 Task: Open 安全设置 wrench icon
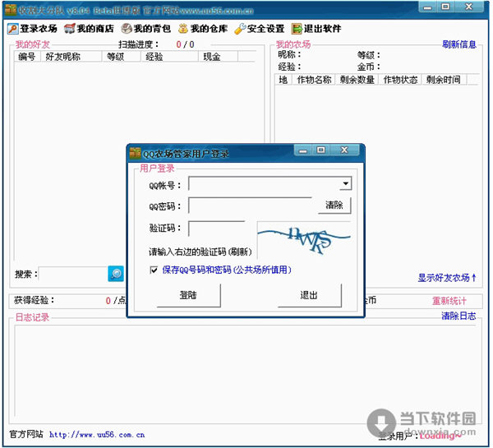point(240,29)
